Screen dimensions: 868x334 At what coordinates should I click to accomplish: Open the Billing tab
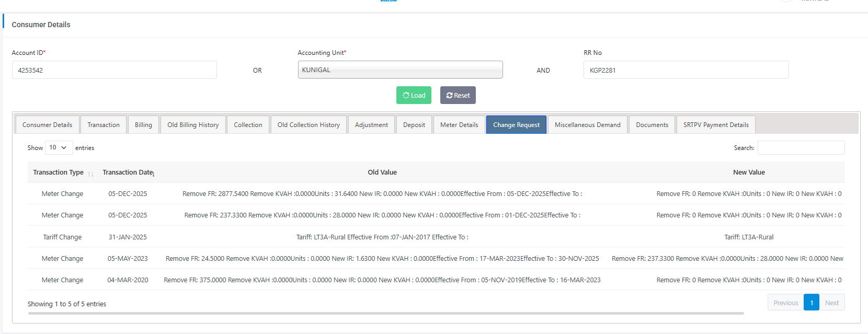(x=143, y=125)
